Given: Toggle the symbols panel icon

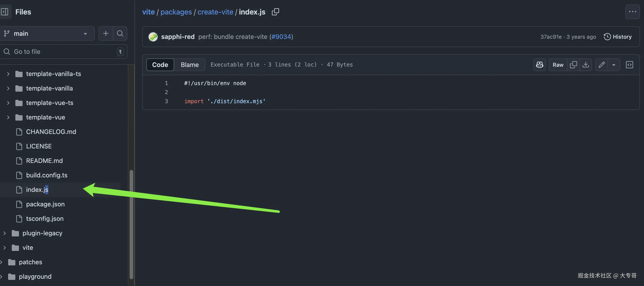Looking at the screenshot, I should pyautogui.click(x=629, y=65).
